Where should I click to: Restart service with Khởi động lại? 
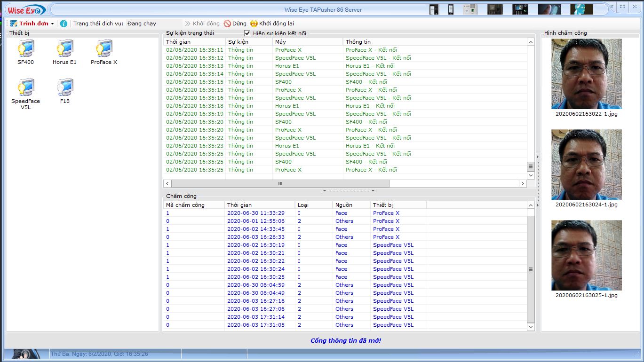[272, 24]
